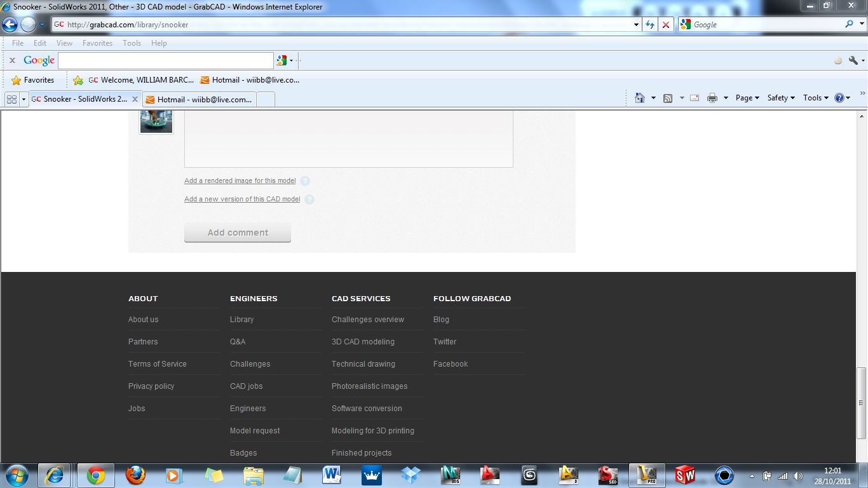The height and width of the screenshot is (488, 868).
Task: Click the red Stop loading icon
Action: [x=666, y=24]
